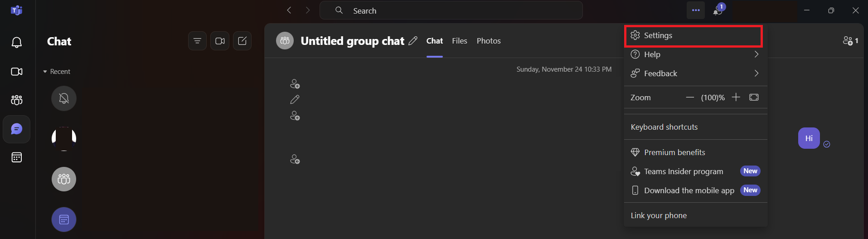Open Teams Insider program
The width and height of the screenshot is (868, 239).
click(696, 171)
